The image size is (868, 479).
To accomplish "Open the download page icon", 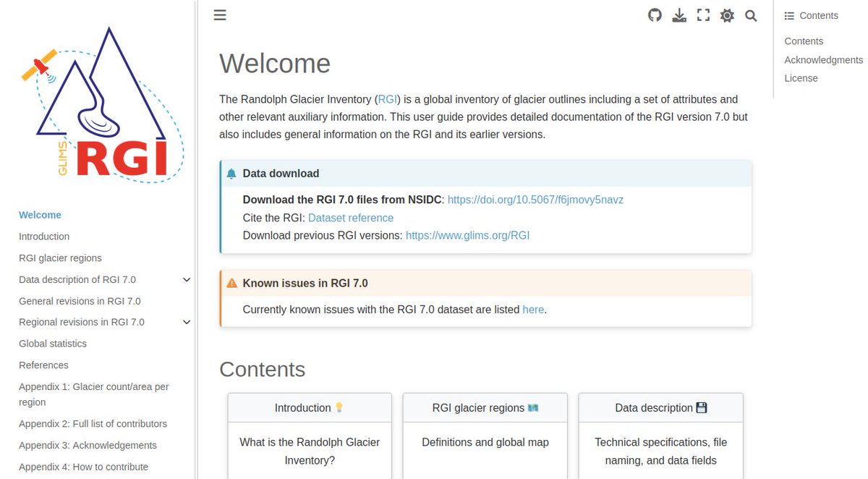I will [679, 15].
